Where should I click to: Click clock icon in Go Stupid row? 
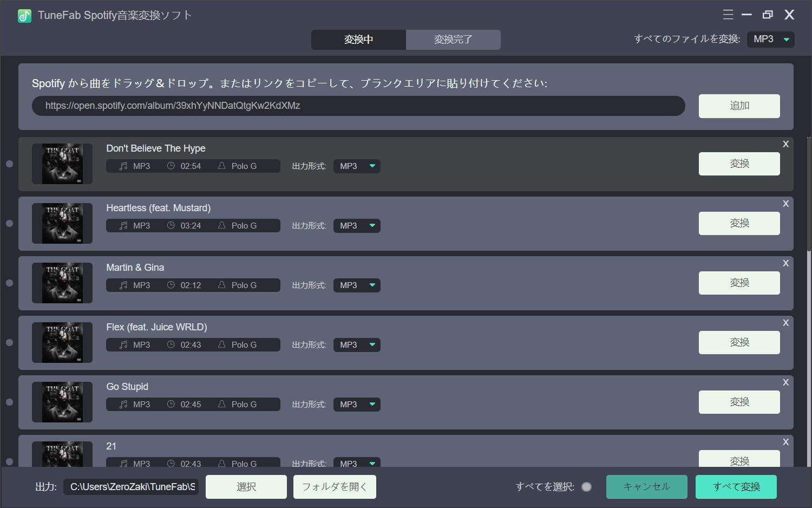pyautogui.click(x=171, y=404)
